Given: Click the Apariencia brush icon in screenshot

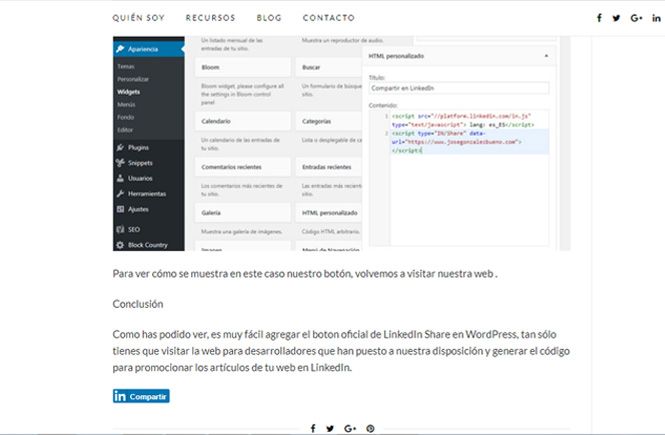Looking at the screenshot, I should point(120,49).
